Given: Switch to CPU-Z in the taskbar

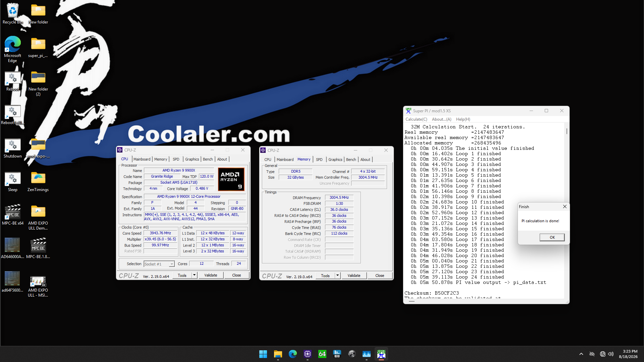Looking at the screenshot, I should [307, 354].
